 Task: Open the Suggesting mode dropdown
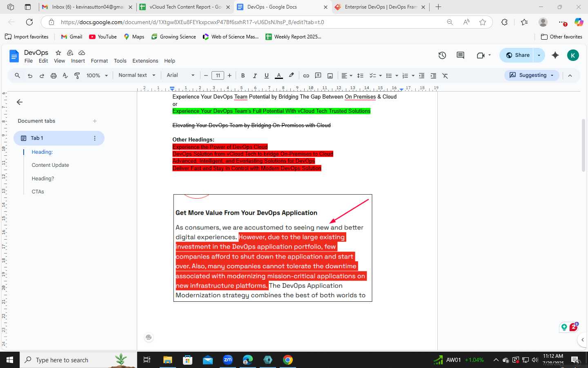[532, 75]
